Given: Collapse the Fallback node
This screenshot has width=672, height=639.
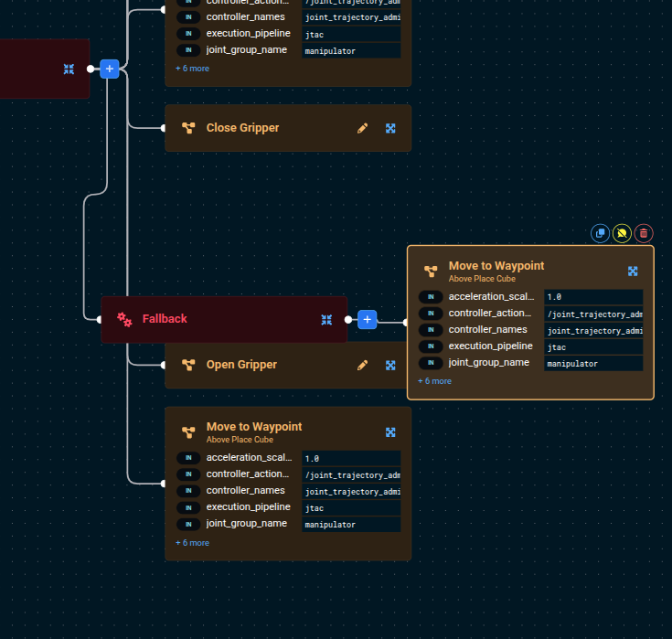Looking at the screenshot, I should pyautogui.click(x=326, y=319).
